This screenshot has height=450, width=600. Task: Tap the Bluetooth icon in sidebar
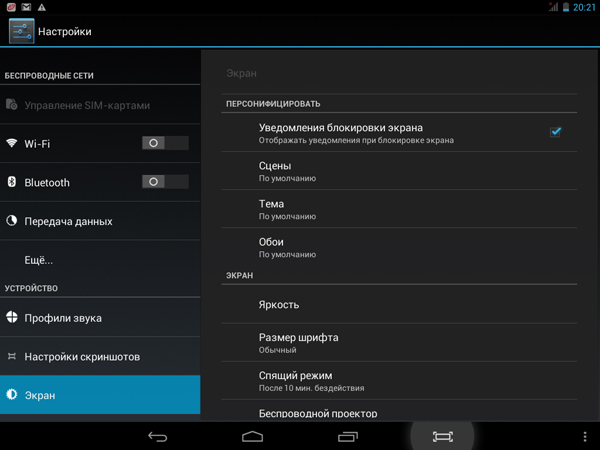(x=13, y=182)
